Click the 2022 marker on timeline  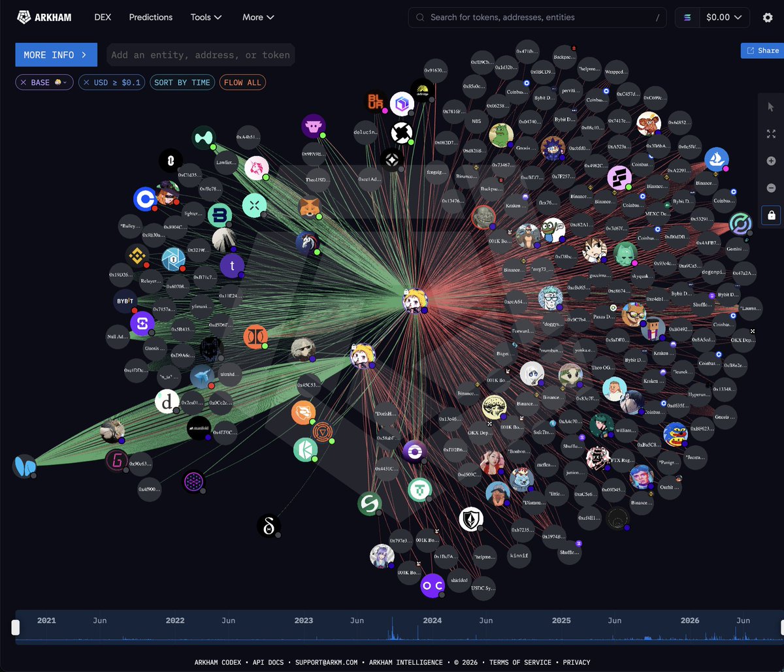[175, 620]
